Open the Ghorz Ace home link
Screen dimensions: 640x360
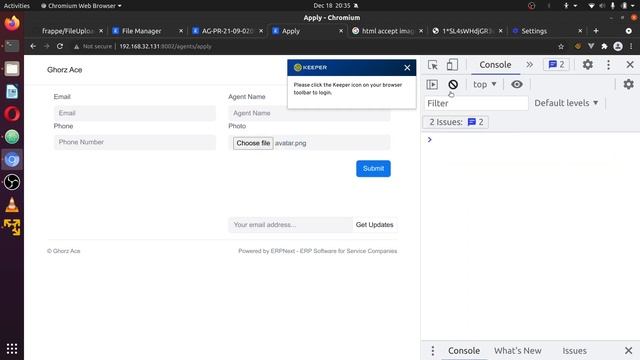(x=64, y=70)
